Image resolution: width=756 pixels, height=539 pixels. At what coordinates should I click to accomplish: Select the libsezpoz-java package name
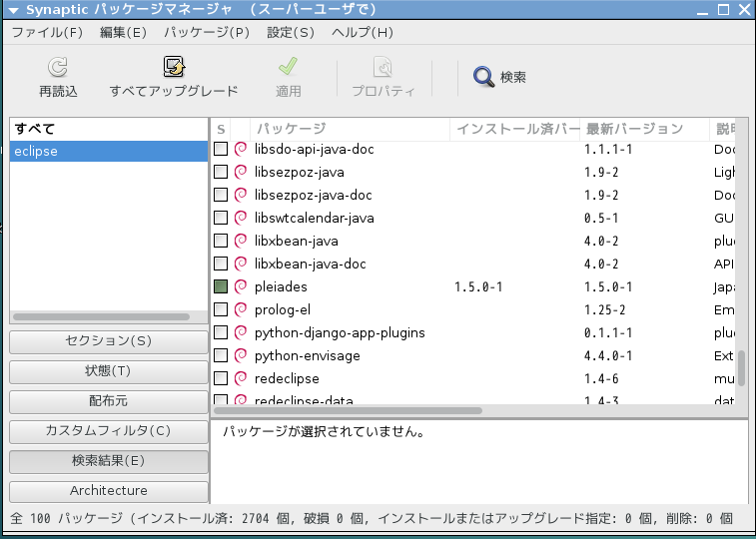click(299, 173)
